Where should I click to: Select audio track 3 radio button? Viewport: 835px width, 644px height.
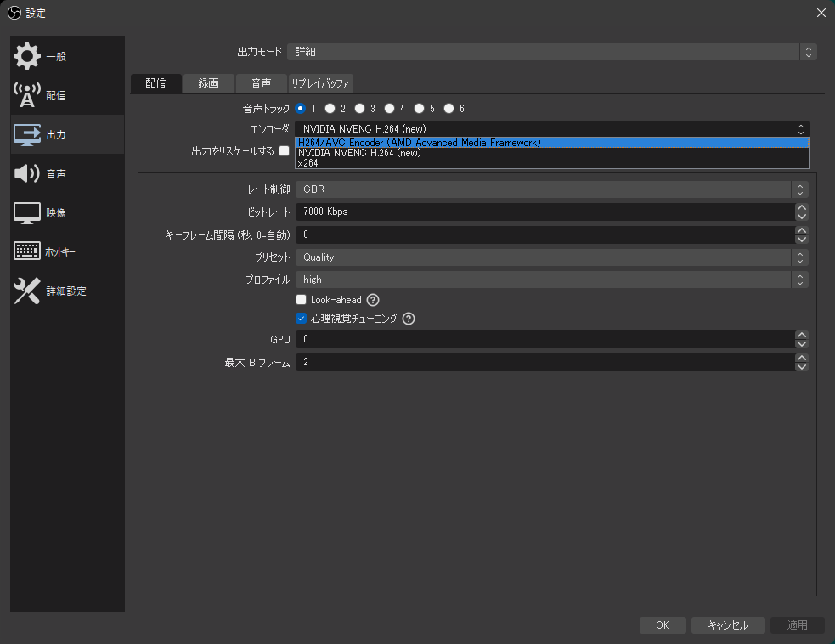coord(360,109)
